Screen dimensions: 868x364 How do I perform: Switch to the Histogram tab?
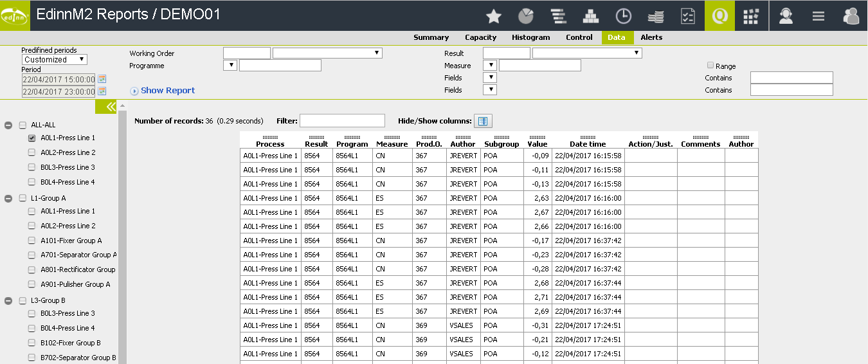point(531,37)
